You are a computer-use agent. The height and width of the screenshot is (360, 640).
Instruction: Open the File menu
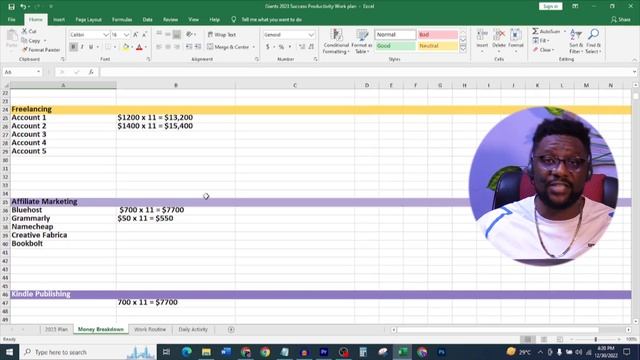click(x=11, y=20)
